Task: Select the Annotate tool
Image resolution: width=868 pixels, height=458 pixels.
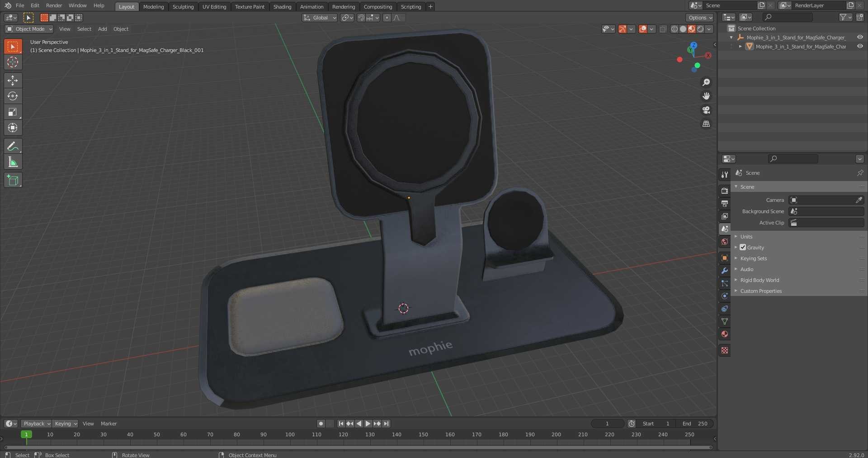Action: coord(13,146)
